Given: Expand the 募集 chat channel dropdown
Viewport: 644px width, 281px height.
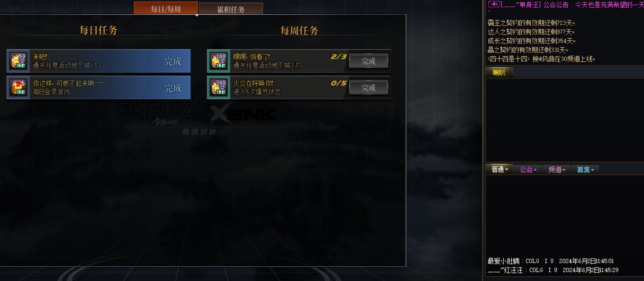Looking at the screenshot, I should 585,169.
